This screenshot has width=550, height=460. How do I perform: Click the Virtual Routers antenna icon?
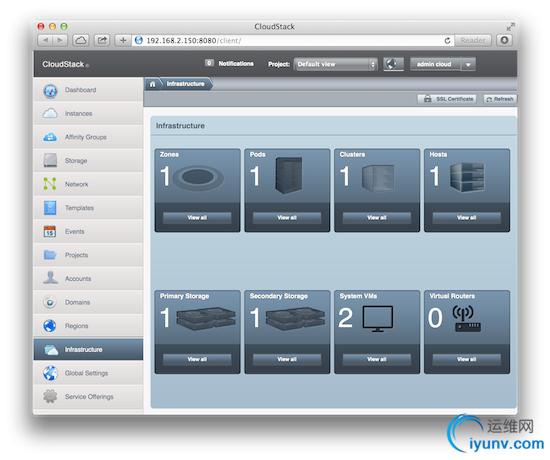click(x=468, y=319)
